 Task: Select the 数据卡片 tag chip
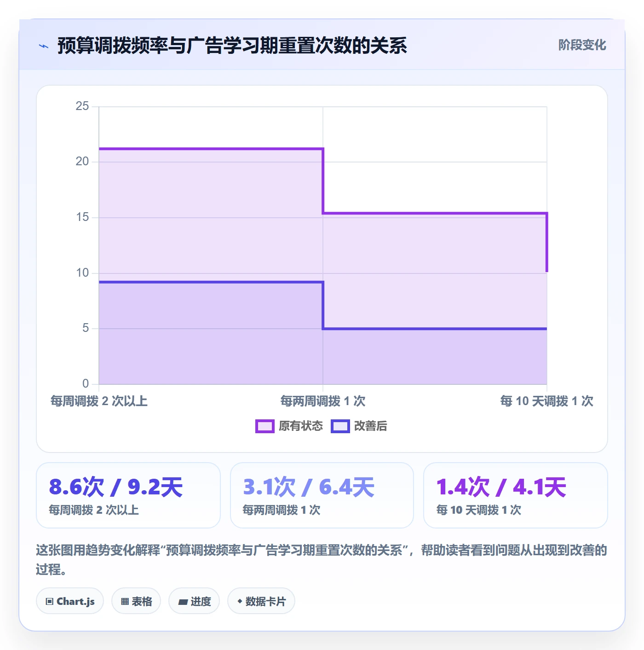pyautogui.click(x=261, y=601)
